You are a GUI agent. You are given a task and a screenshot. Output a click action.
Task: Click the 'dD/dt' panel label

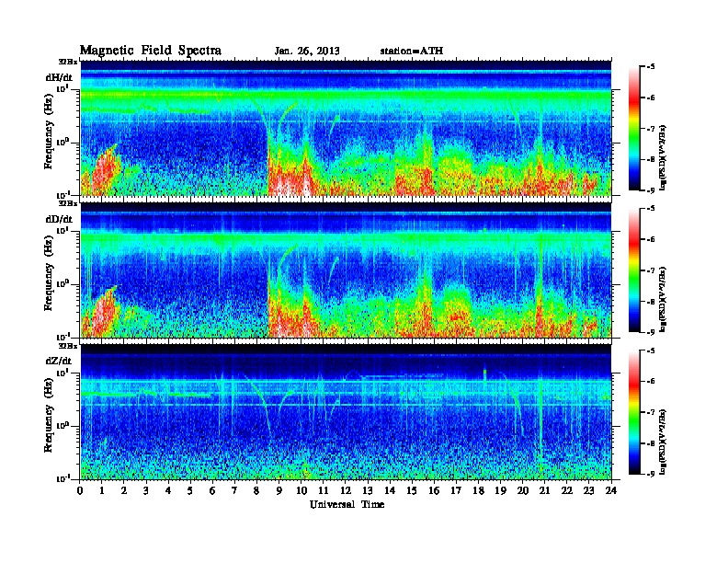[x=59, y=219]
